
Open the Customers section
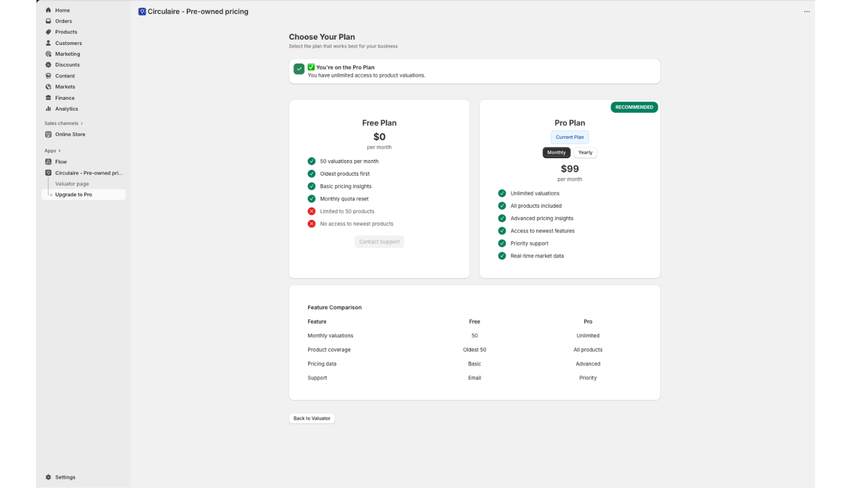click(x=68, y=43)
